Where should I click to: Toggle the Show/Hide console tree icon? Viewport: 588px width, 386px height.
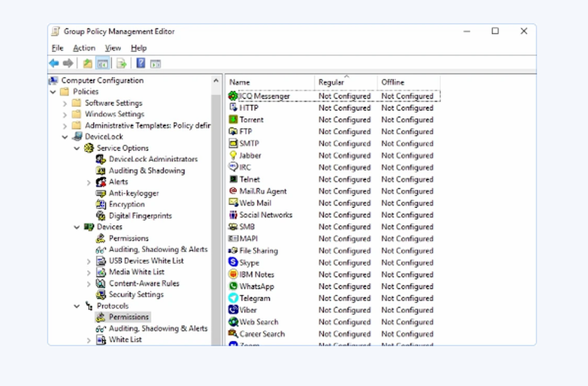tap(102, 63)
